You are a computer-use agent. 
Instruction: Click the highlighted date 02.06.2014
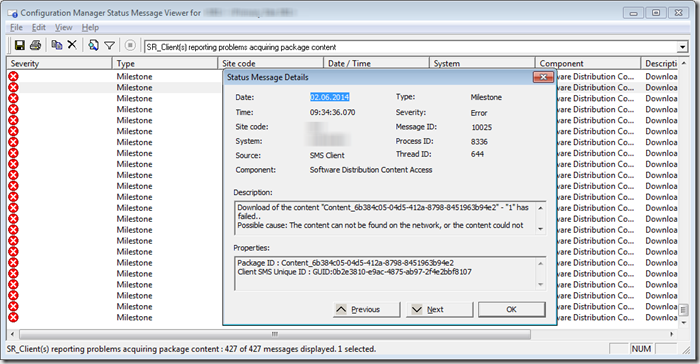click(x=330, y=97)
